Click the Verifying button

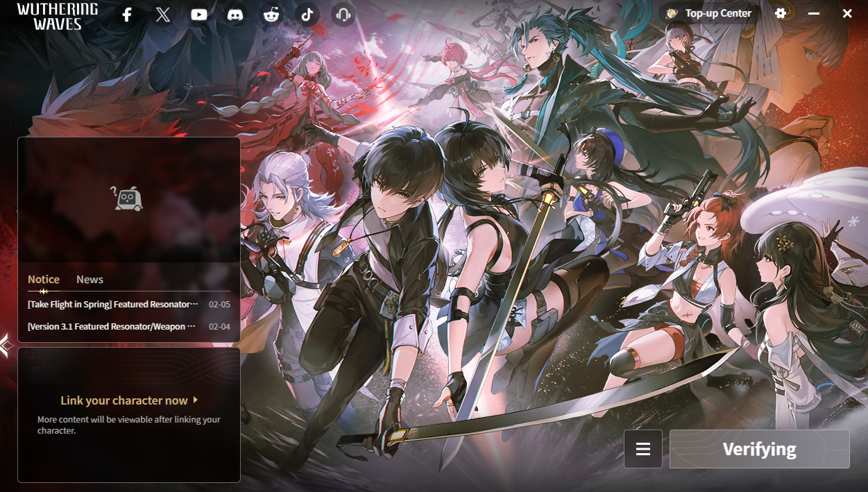tap(759, 449)
